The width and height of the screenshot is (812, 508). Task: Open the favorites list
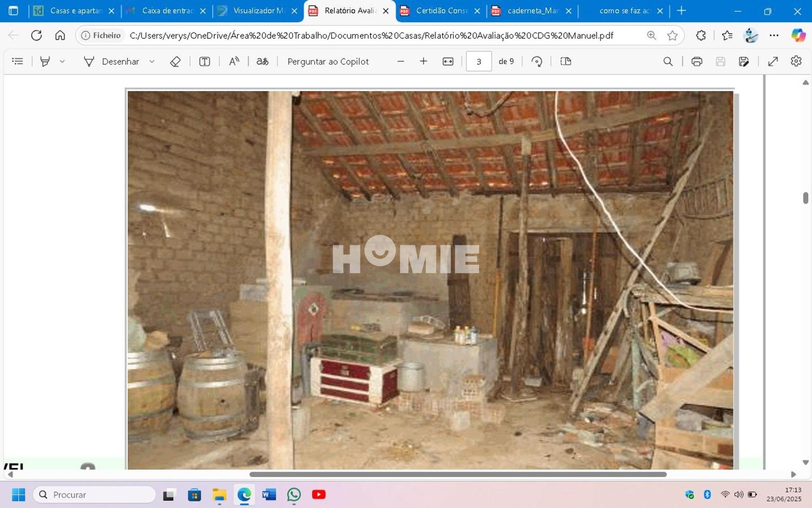click(727, 36)
